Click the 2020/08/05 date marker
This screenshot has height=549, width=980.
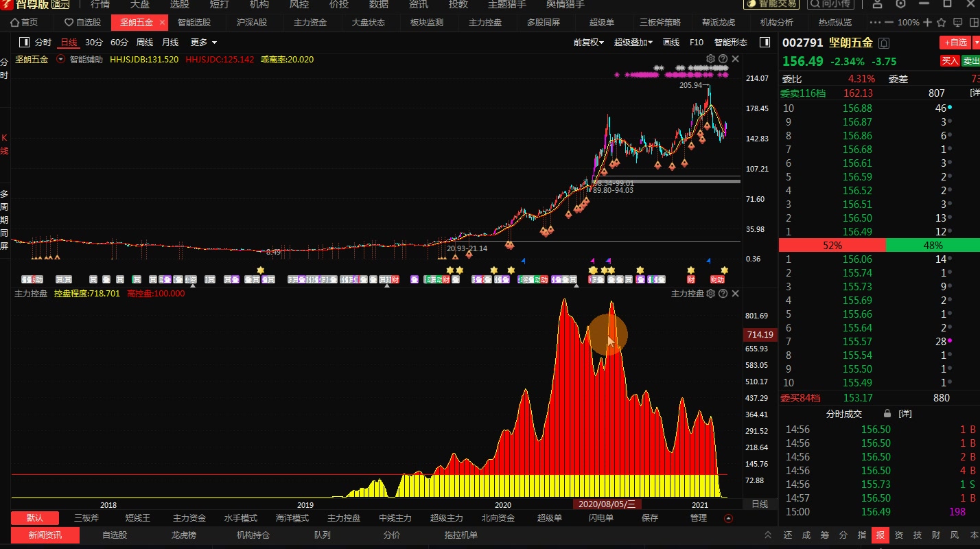[x=607, y=504]
